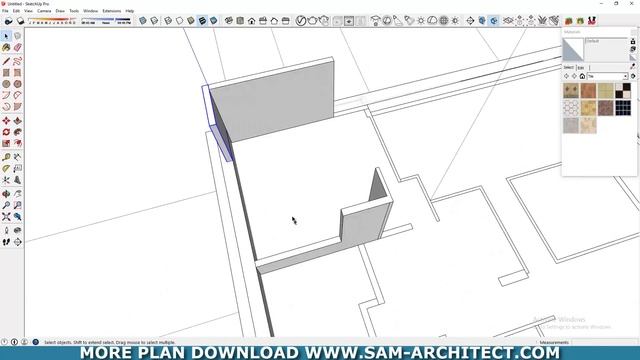
Task: Click the Create Material icon
Action: 633,49
